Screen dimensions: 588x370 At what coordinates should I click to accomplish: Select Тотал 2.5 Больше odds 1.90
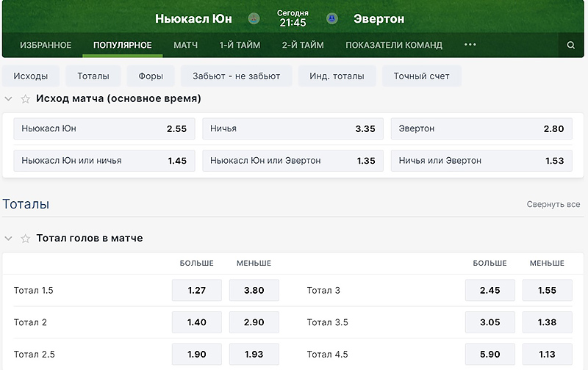(197, 355)
